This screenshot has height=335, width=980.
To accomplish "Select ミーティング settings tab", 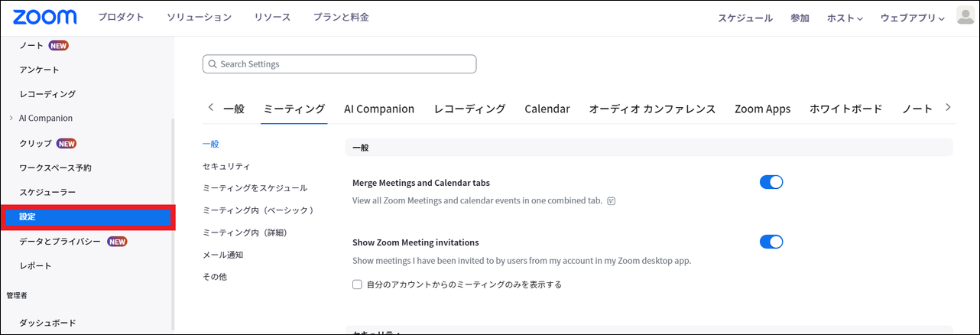I will (x=294, y=109).
